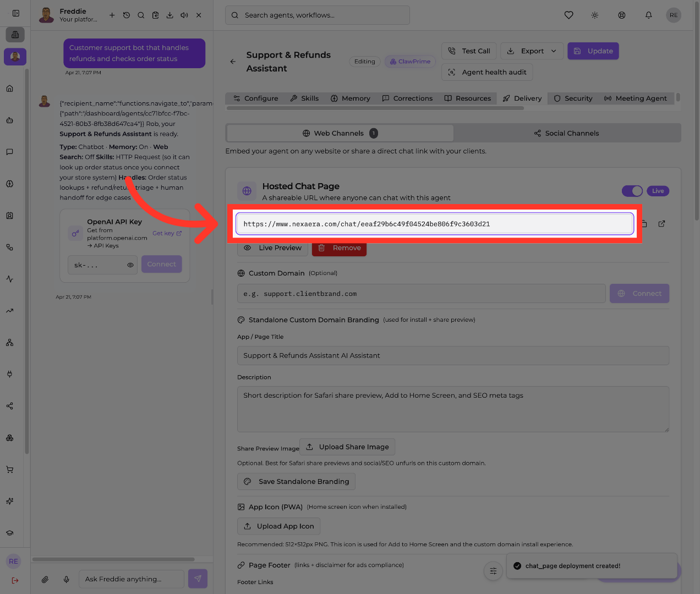
Task: Click the Custom Domain input field
Action: [x=422, y=294]
